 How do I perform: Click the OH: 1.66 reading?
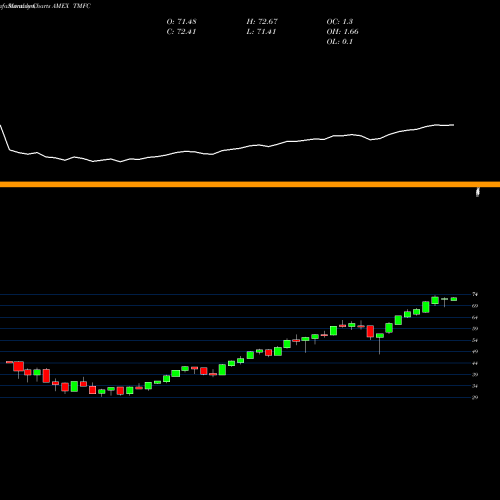pos(342,32)
